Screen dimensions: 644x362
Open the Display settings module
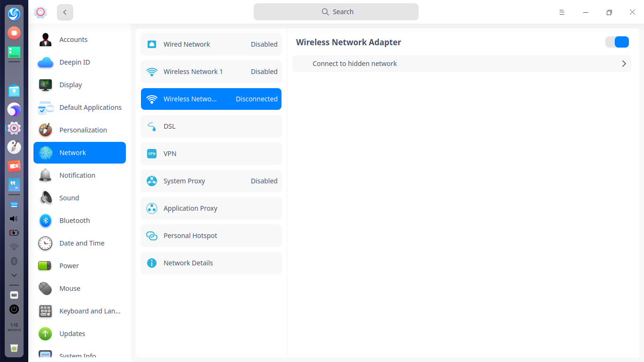[80, 85]
